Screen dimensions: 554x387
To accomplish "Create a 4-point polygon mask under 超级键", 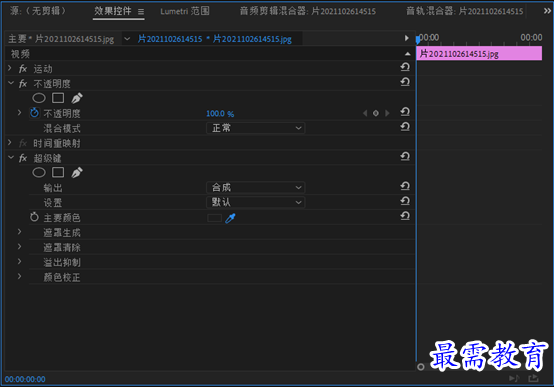I will [x=58, y=172].
